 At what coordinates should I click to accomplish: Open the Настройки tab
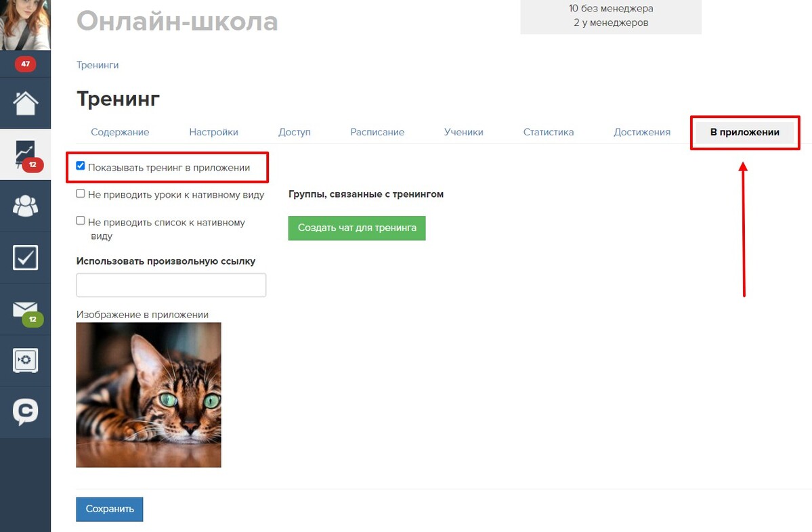tap(213, 132)
